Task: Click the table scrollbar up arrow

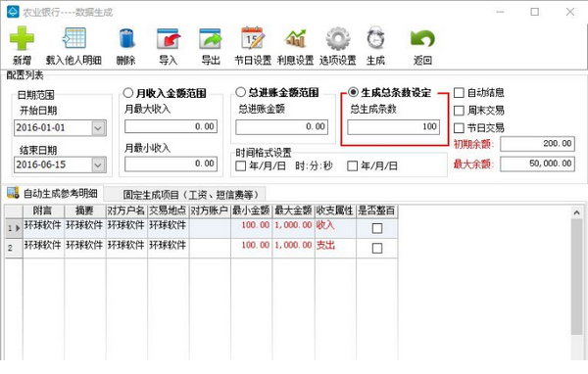Action: pyautogui.click(x=577, y=212)
